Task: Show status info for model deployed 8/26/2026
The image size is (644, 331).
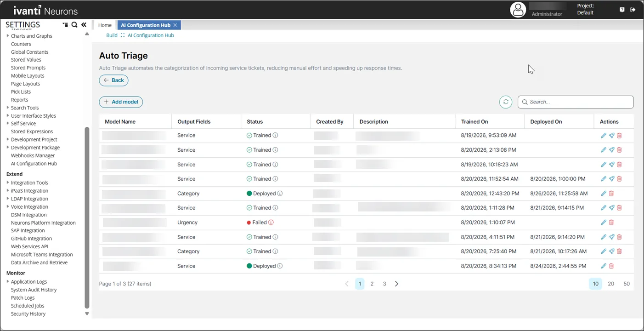Action: (x=280, y=194)
